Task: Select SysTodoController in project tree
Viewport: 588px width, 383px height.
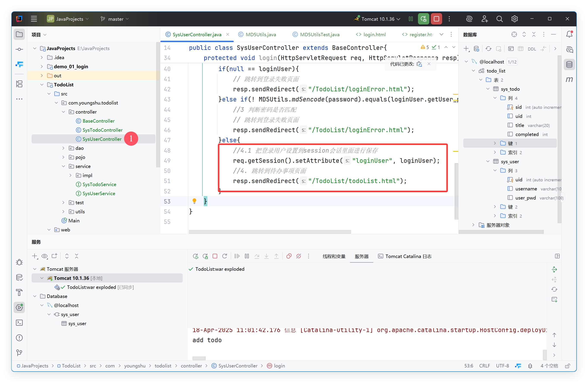Action: (x=102, y=130)
